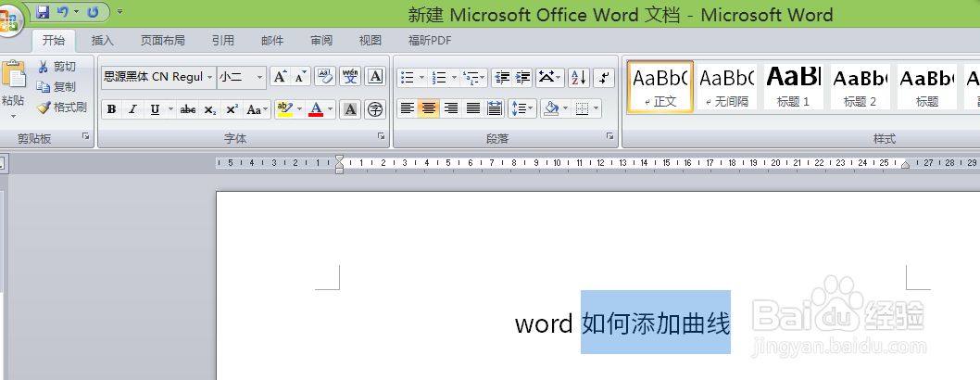The image size is (980, 380).
Task: Open the 段落 dialog launcher
Action: [x=609, y=136]
